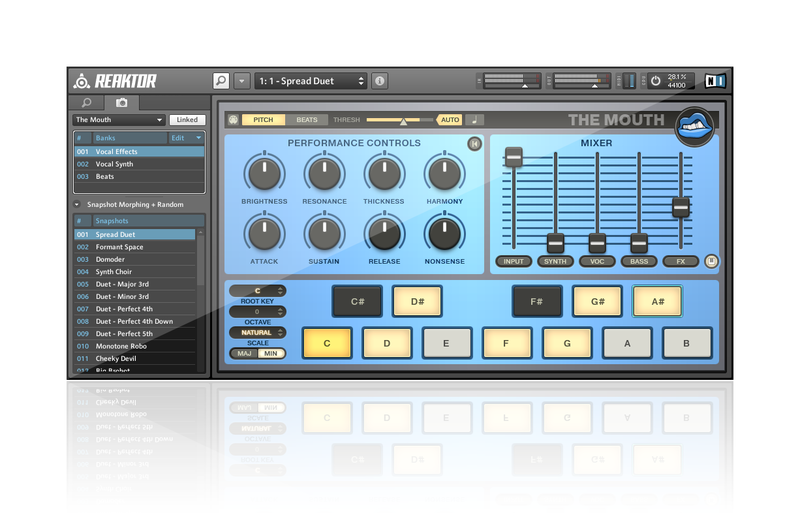Open the info button next to preset name
Image resolution: width=800 pixels, height=513 pixels.
pyautogui.click(x=379, y=81)
